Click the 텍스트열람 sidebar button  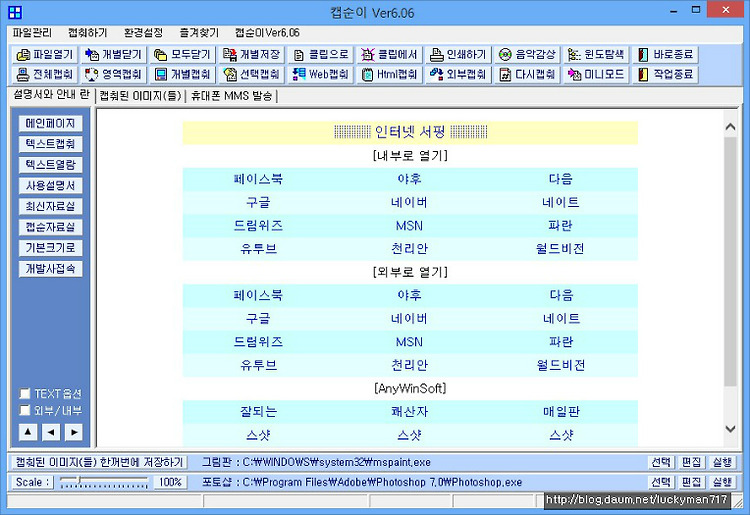(x=51, y=165)
